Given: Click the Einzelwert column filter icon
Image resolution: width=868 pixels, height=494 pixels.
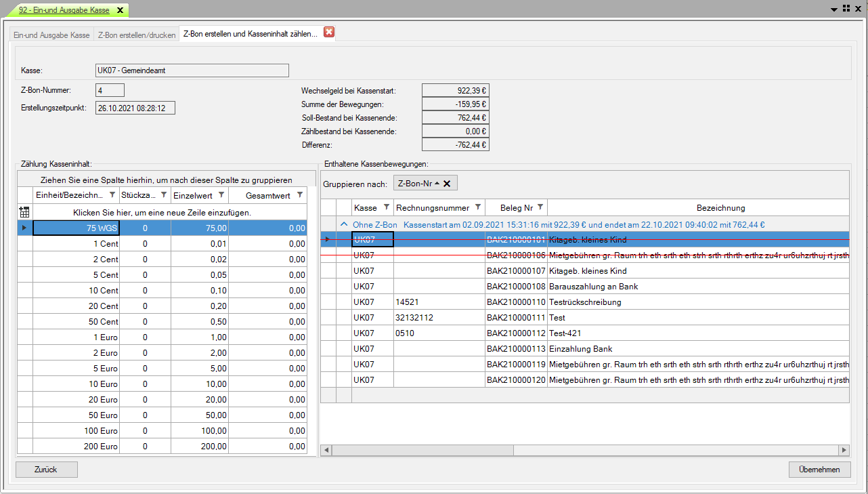Looking at the screenshot, I should 221,195.
